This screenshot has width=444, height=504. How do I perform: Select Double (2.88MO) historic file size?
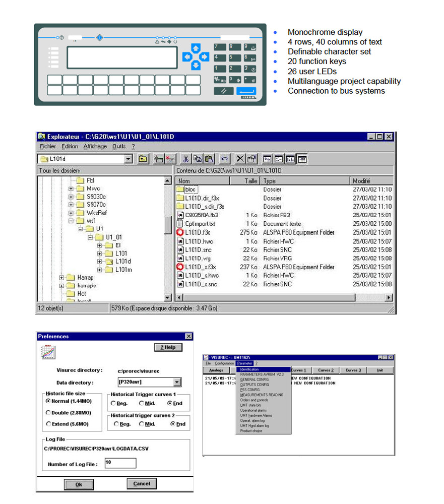click(x=49, y=413)
